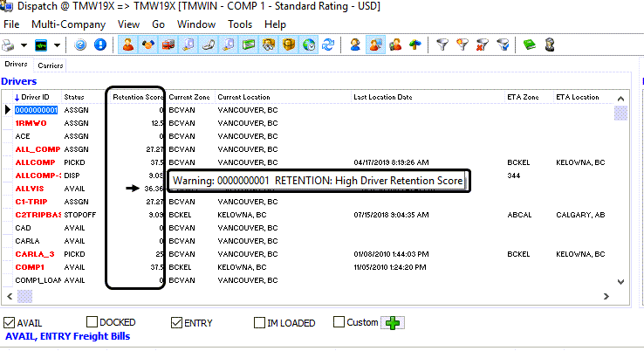The image size is (644, 351).
Task: Open the green book icon
Action: pyautogui.click(x=530, y=45)
